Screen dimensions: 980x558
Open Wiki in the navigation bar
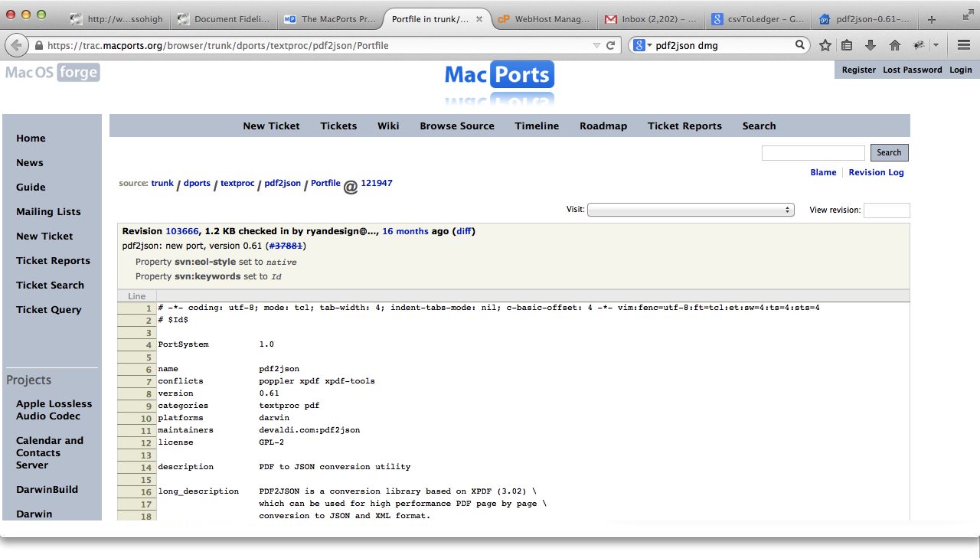(x=388, y=126)
